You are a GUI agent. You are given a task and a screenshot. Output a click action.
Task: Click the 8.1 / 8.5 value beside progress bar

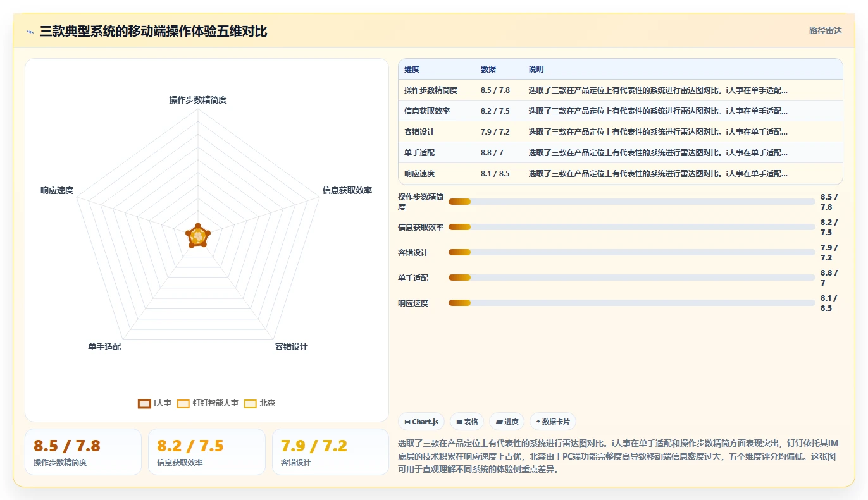[829, 303]
